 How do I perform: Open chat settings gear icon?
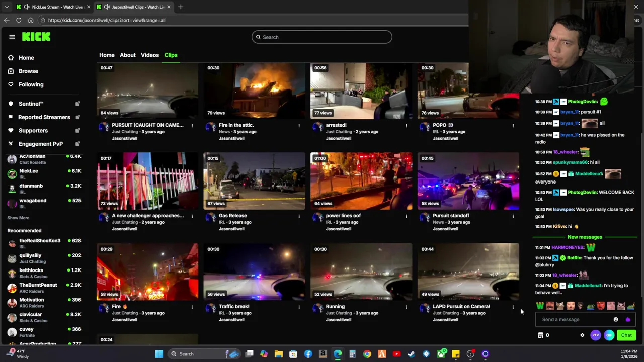click(x=582, y=335)
